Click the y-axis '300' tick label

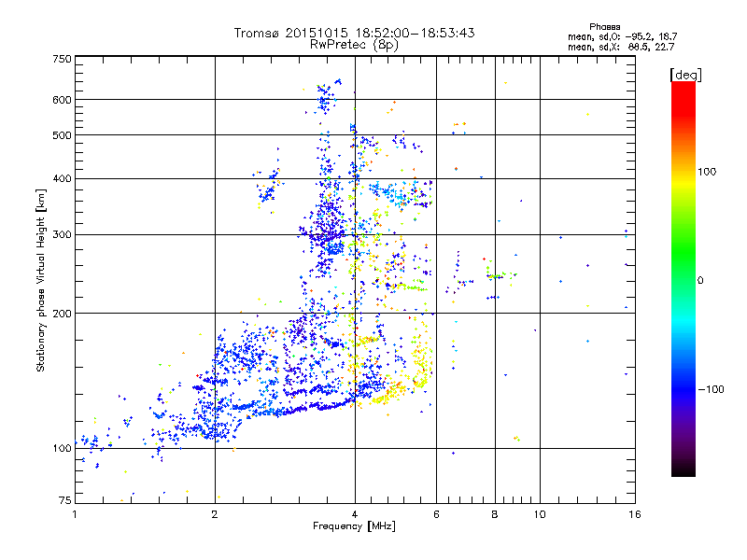pyautogui.click(x=62, y=235)
